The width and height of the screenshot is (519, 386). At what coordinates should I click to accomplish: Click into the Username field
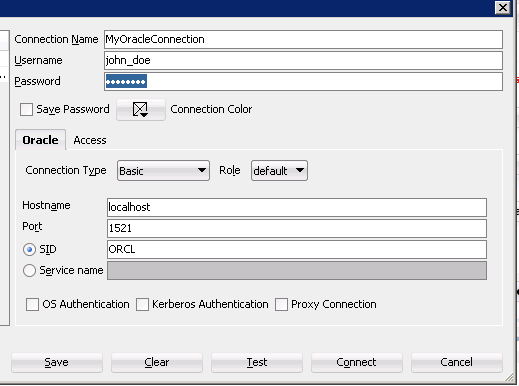point(303,60)
